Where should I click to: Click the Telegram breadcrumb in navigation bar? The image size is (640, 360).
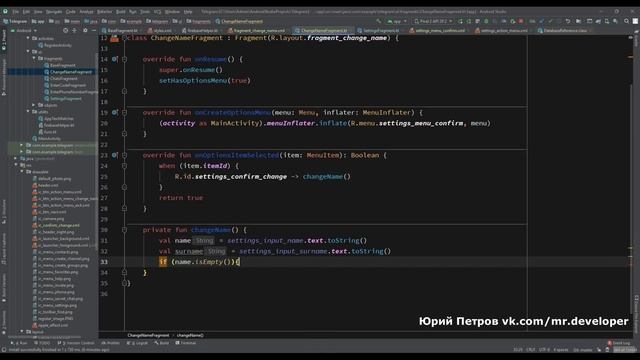[x=15, y=21]
